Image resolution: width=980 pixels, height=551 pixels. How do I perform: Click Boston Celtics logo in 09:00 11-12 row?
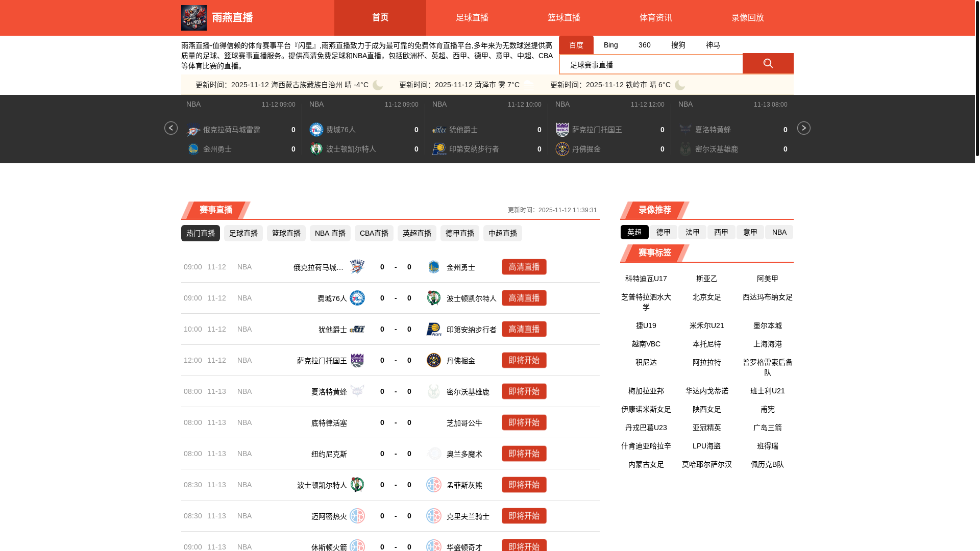434,298
